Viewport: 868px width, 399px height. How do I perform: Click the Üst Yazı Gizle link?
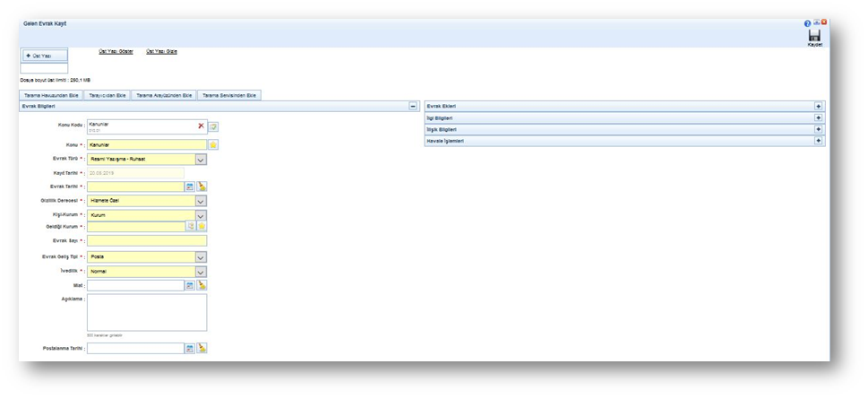(161, 52)
